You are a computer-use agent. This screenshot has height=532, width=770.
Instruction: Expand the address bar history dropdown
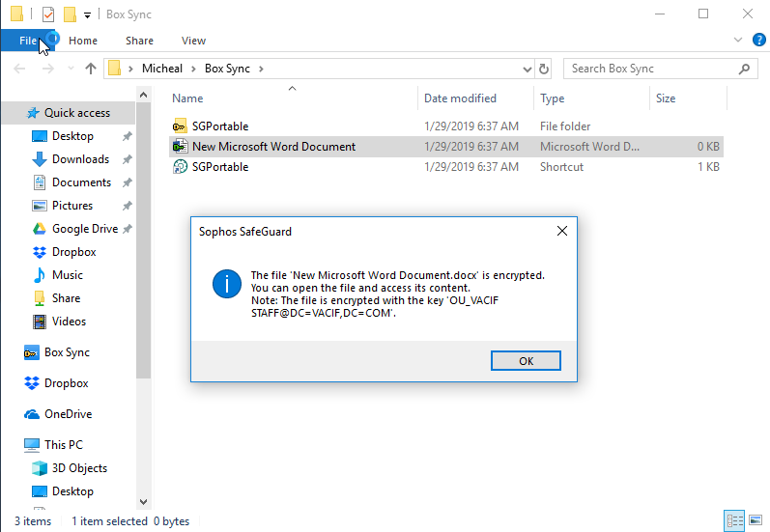point(527,69)
